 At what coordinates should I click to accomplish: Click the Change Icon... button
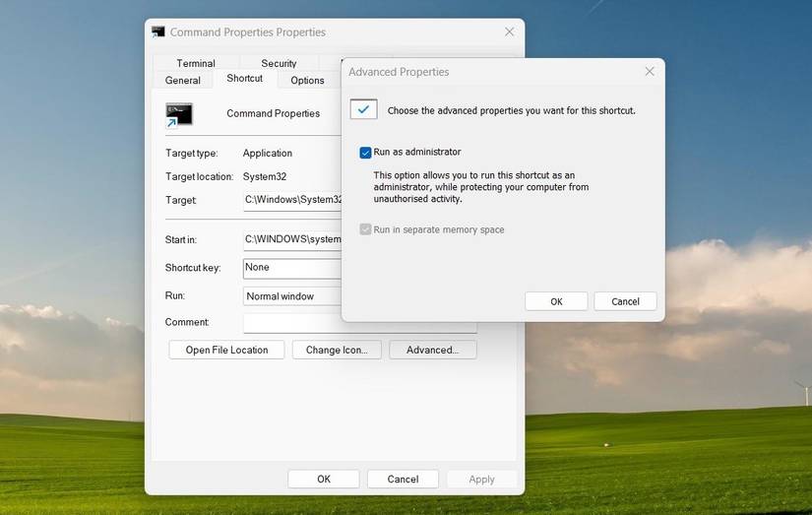(336, 350)
